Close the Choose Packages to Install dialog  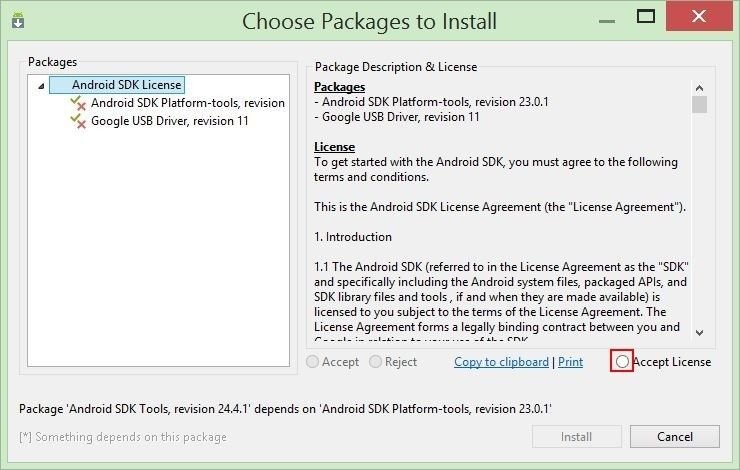(x=699, y=16)
